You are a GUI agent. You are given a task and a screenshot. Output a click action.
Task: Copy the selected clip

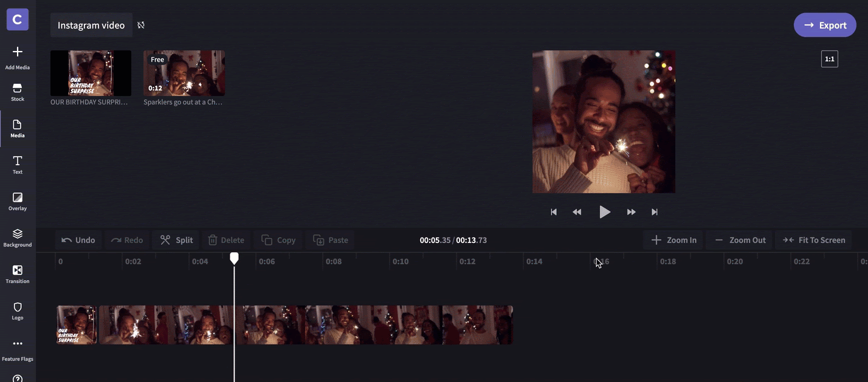point(278,240)
